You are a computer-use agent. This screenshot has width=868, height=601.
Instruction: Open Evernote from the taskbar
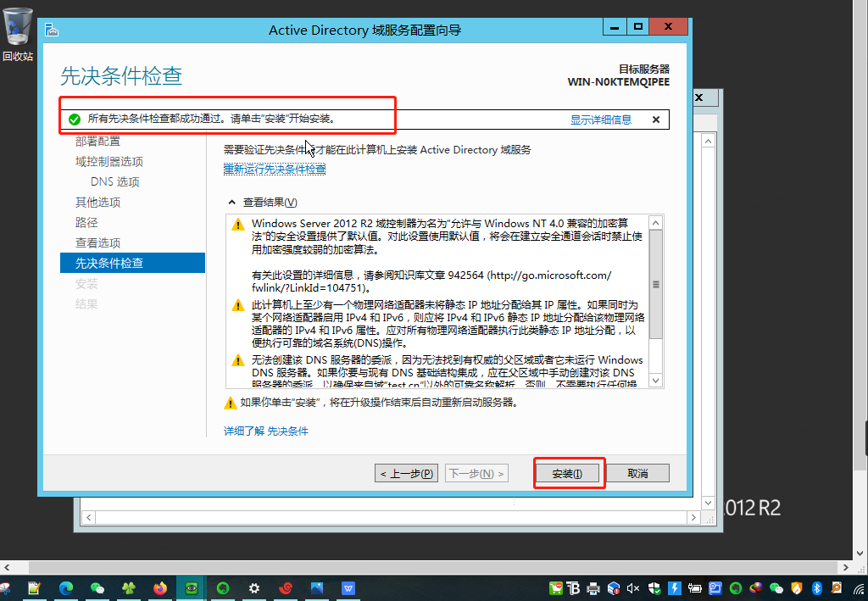[x=223, y=588]
